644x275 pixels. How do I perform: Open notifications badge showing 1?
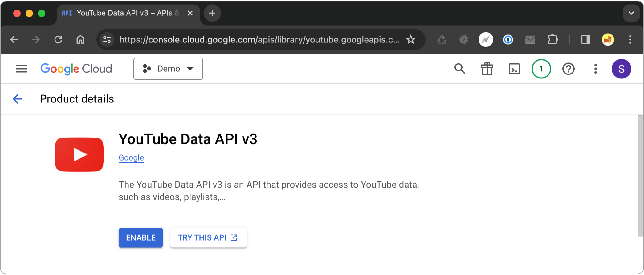click(x=541, y=69)
